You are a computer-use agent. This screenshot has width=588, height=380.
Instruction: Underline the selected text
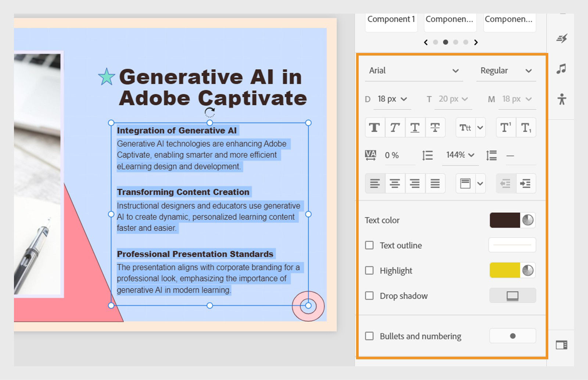[415, 128]
